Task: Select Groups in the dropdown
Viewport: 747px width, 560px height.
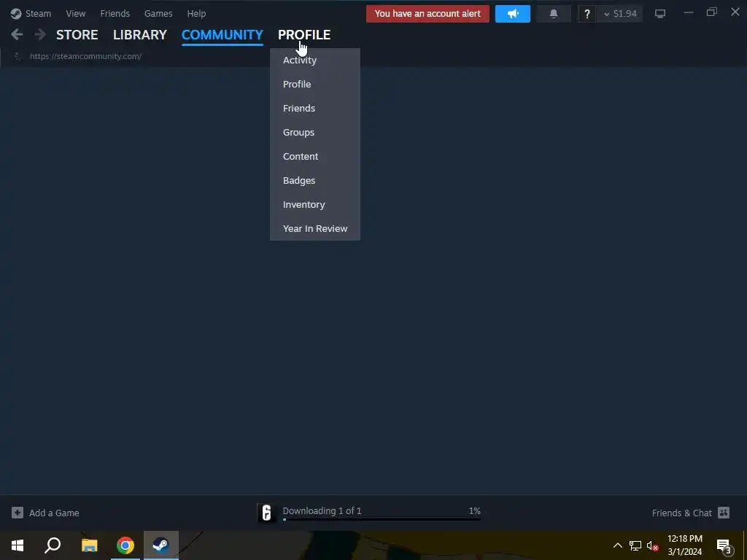Action: click(x=315, y=133)
